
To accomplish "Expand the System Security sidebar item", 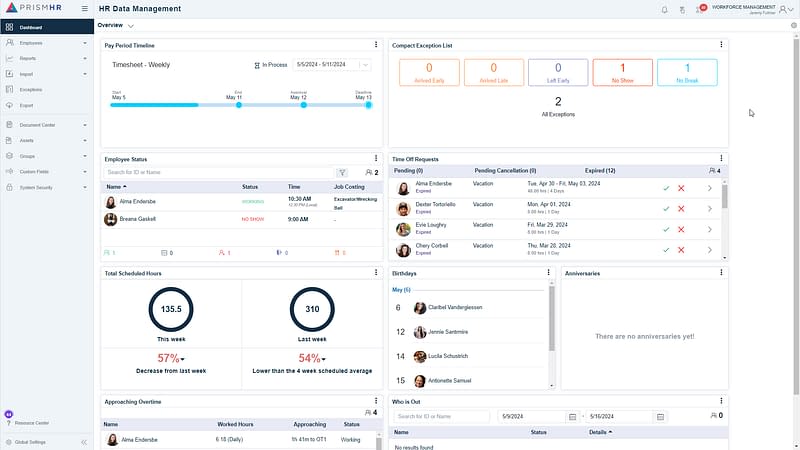I will point(45,187).
